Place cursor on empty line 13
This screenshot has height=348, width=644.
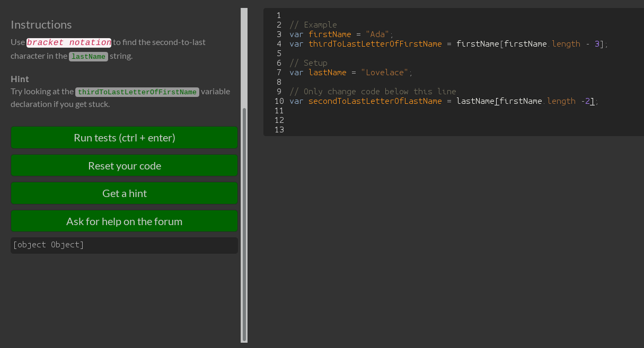(x=371, y=130)
